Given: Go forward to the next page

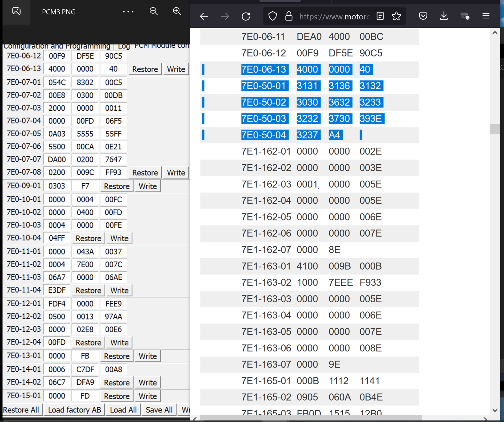Looking at the screenshot, I should 225,16.
